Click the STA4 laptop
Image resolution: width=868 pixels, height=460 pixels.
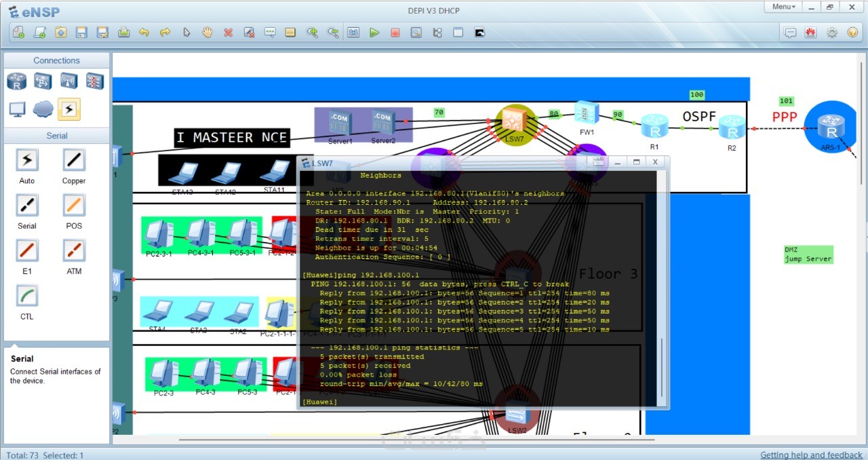pyautogui.click(x=159, y=311)
